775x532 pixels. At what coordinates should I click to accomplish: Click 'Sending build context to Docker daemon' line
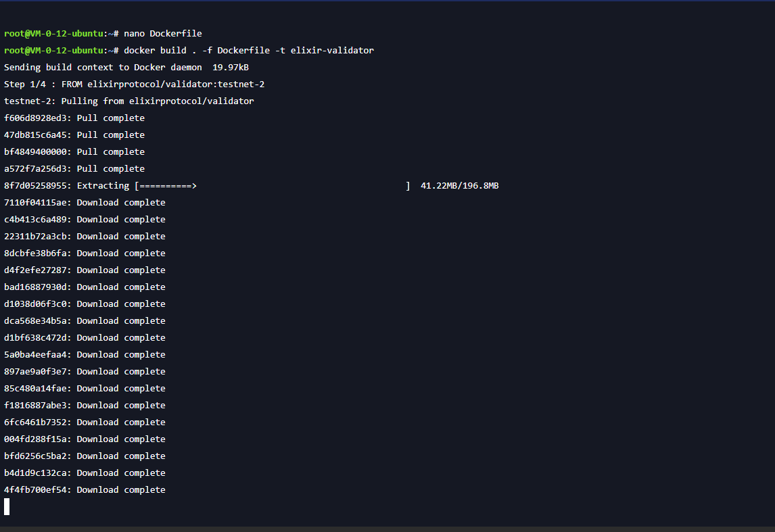(x=126, y=67)
